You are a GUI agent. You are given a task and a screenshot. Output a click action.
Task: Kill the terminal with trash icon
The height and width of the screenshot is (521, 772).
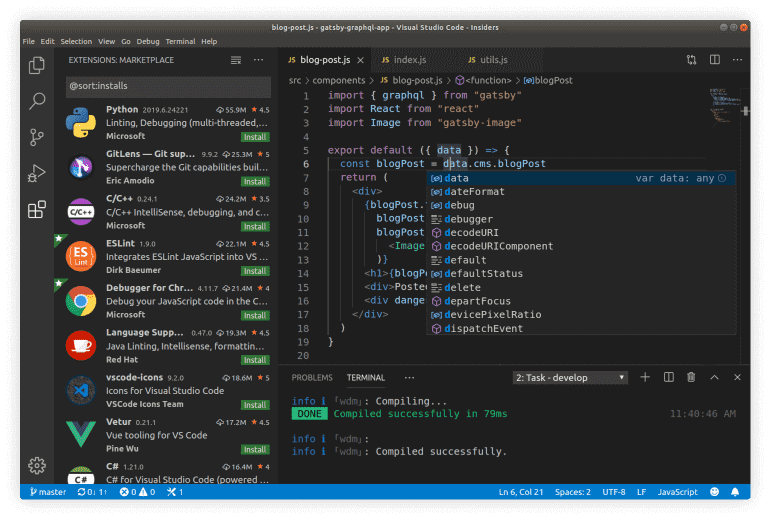(x=692, y=377)
